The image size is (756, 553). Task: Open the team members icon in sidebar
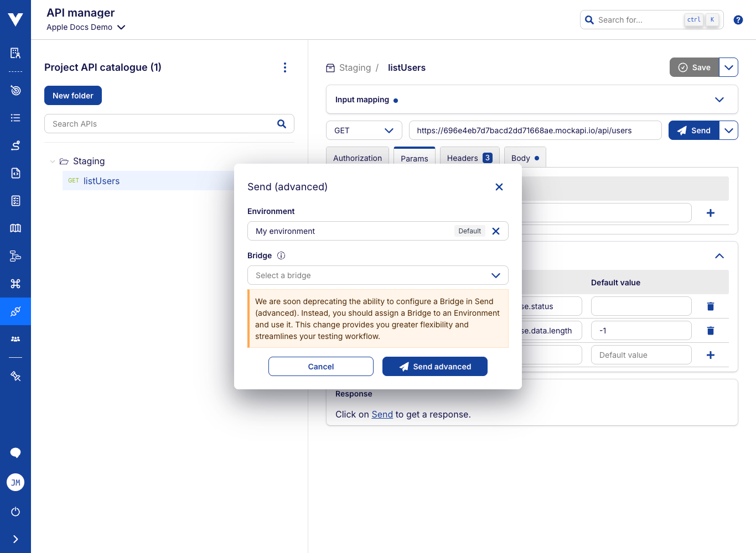click(15, 339)
